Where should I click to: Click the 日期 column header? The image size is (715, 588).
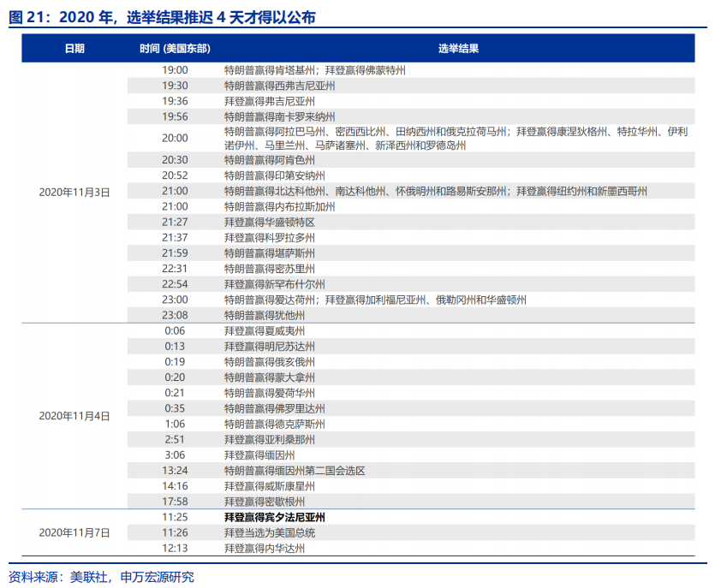(x=74, y=48)
